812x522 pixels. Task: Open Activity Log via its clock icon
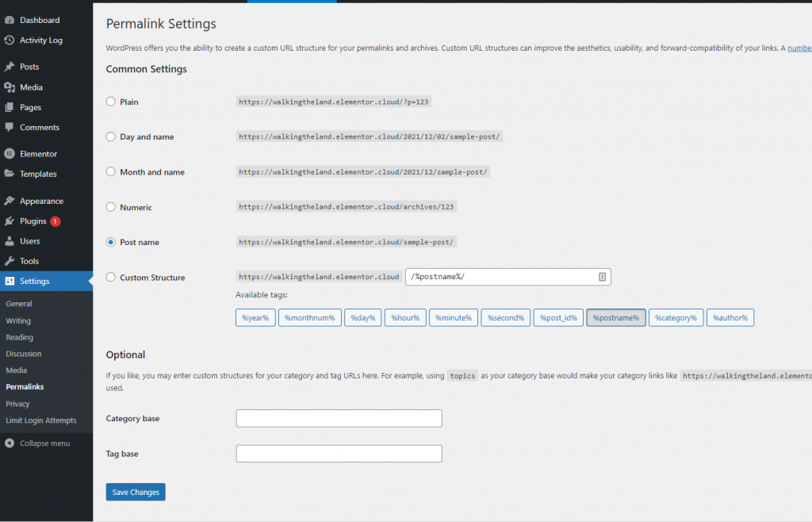(x=10, y=40)
